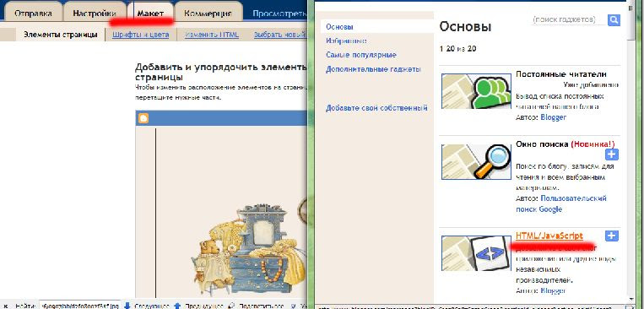Click the '1 20 из 20' count text

point(457,49)
